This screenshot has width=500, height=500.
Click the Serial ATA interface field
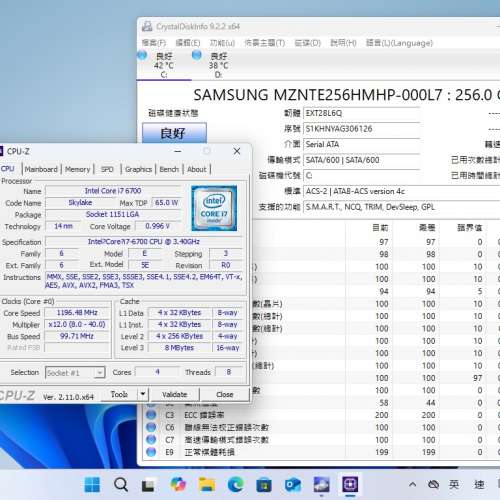361,144
